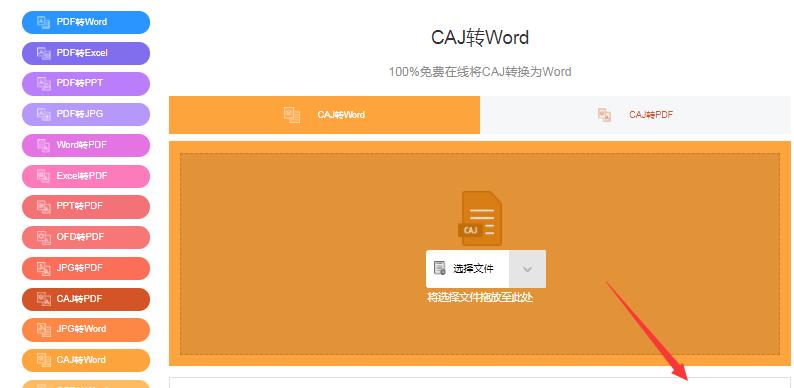
Task: Click the icon in CAJ转PDF tab
Action: tap(604, 115)
